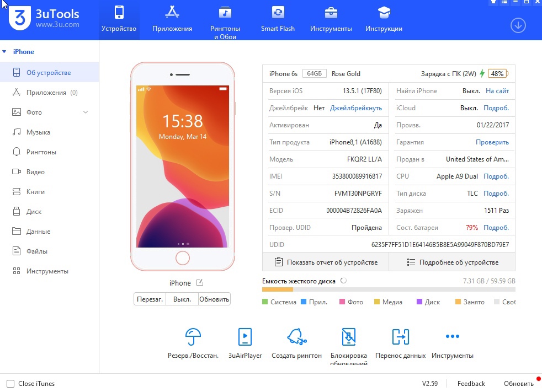Click Подроб. link for battery health
Image resolution: width=542 pixels, height=392 pixels.
point(496,228)
